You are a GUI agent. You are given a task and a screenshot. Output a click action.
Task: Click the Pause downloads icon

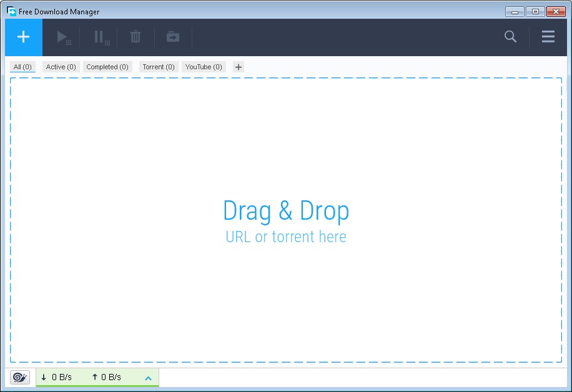(x=99, y=37)
